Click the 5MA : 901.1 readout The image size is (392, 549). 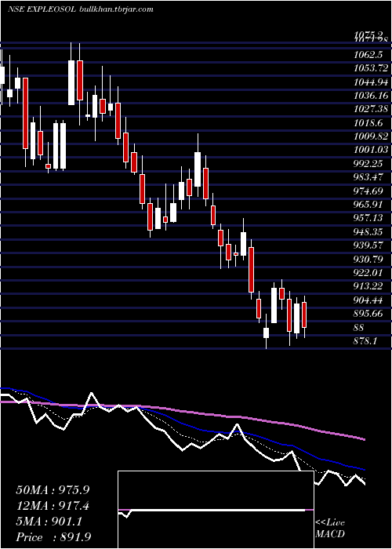click(x=49, y=522)
